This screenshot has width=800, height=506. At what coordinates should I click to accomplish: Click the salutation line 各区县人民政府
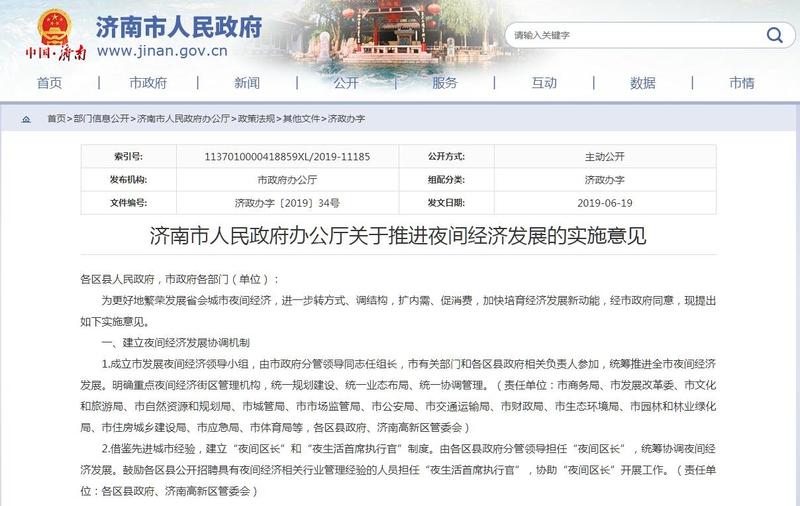click(x=180, y=279)
